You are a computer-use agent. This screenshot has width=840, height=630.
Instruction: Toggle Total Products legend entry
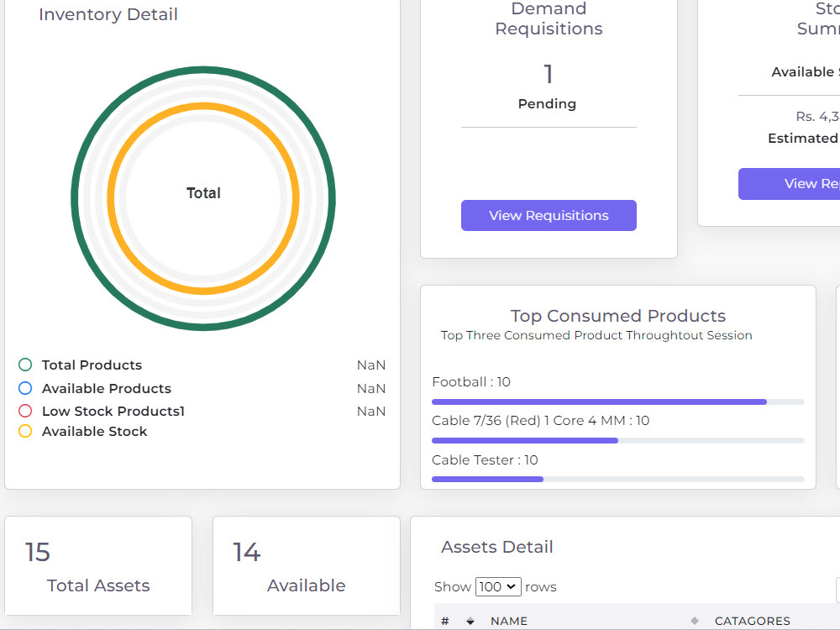pos(92,365)
